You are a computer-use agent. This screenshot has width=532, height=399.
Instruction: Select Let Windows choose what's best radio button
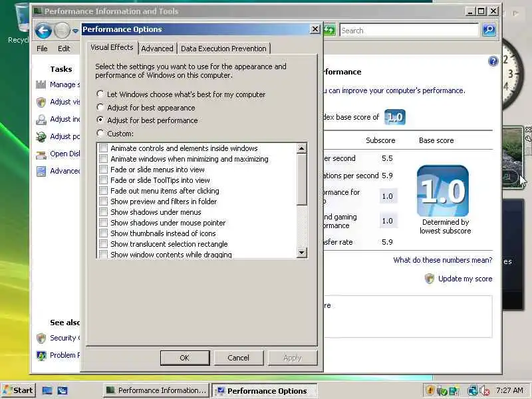(100, 94)
